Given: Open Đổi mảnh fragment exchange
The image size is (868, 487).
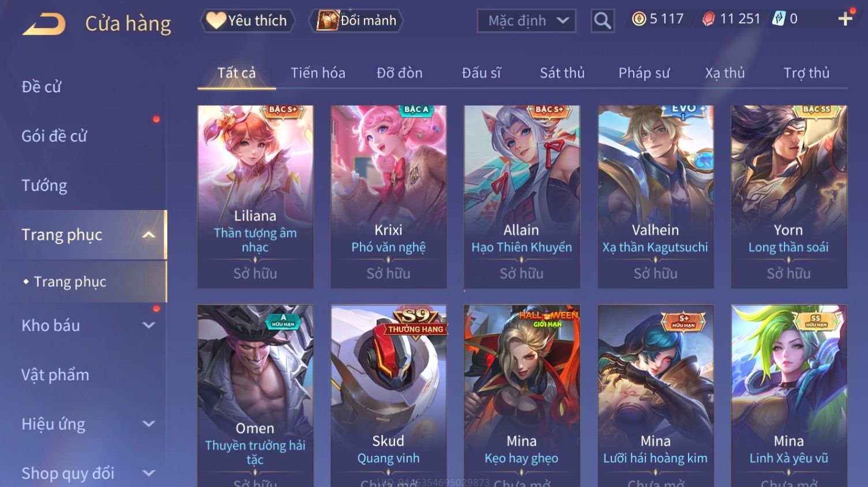Looking at the screenshot, I should pyautogui.click(x=356, y=21).
